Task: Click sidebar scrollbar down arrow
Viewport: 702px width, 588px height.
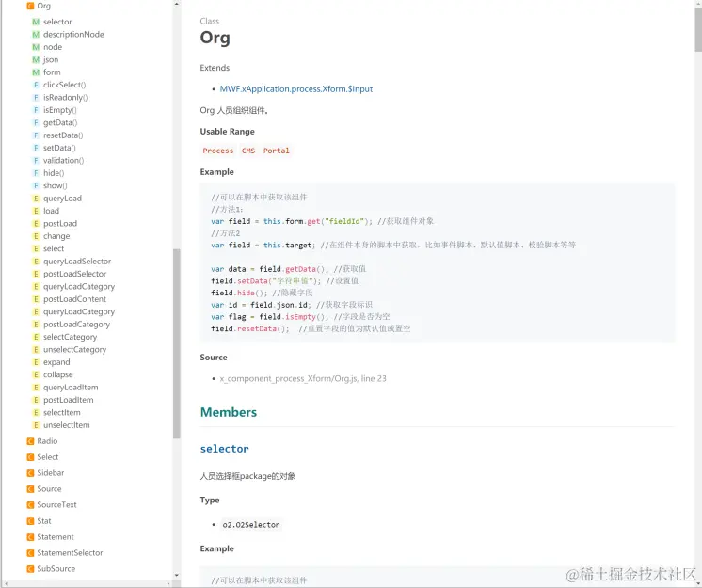Action: [x=176, y=576]
